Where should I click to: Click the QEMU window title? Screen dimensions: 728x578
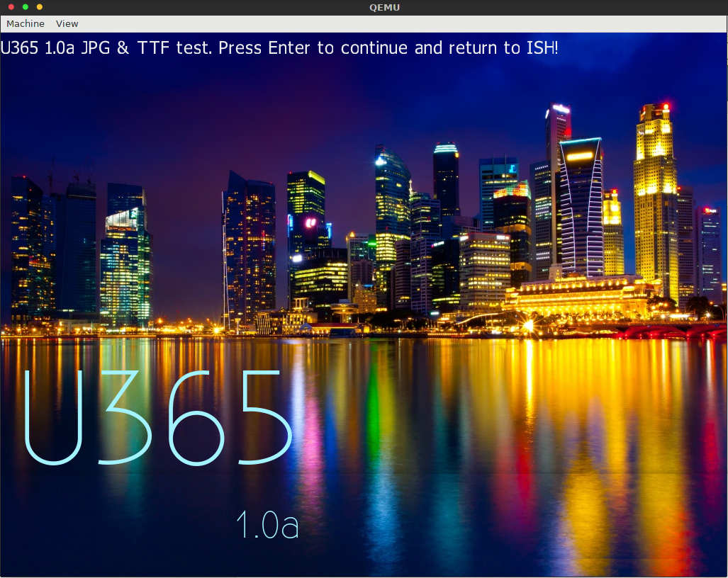tap(384, 7)
